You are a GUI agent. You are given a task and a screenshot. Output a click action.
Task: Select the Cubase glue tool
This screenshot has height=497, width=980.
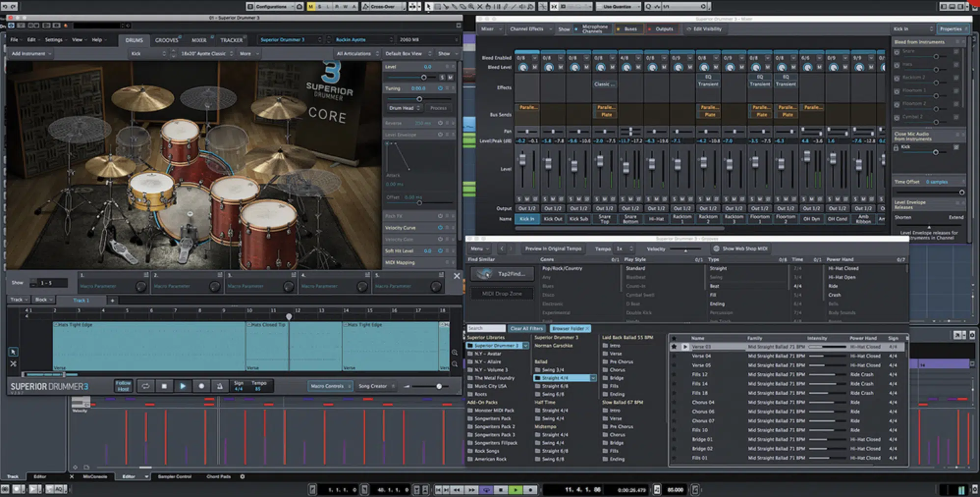pos(454,6)
